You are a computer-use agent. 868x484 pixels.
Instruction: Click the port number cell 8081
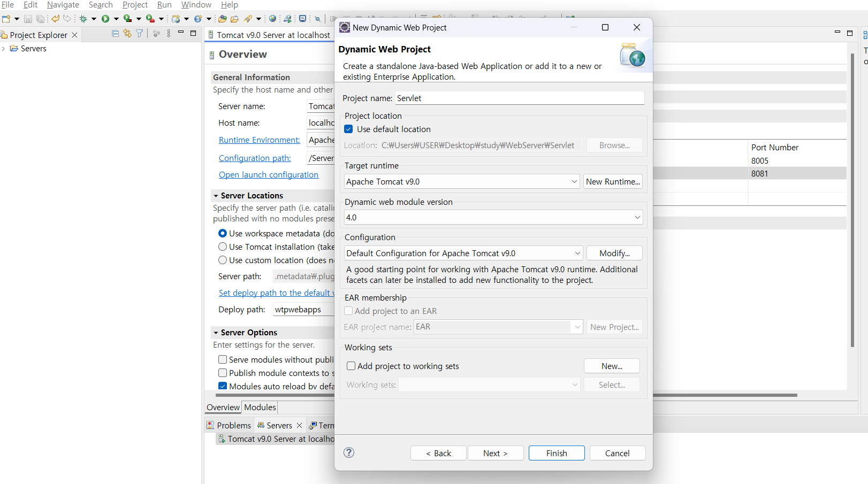coord(759,173)
